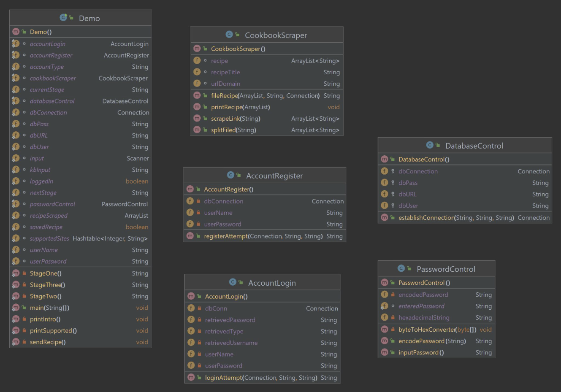The height and width of the screenshot is (392, 561).
Task: Select AccountLogin() constructor row
Action: click(x=263, y=296)
